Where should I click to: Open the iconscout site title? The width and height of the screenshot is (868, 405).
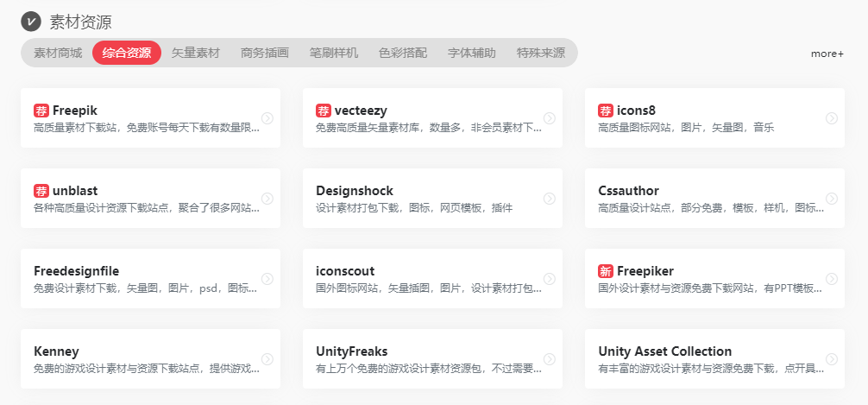click(345, 271)
